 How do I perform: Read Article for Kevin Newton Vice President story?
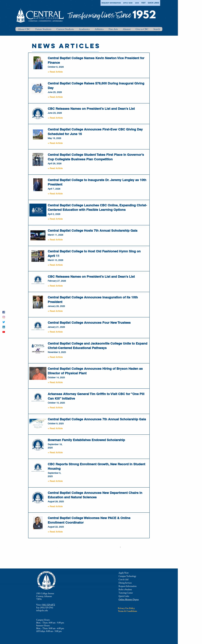[x=55, y=72]
